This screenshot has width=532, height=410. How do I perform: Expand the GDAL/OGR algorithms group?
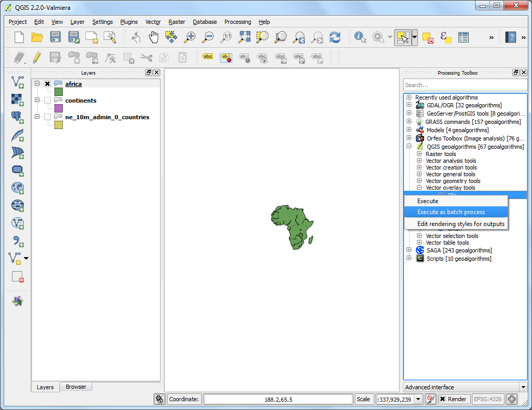(x=409, y=105)
